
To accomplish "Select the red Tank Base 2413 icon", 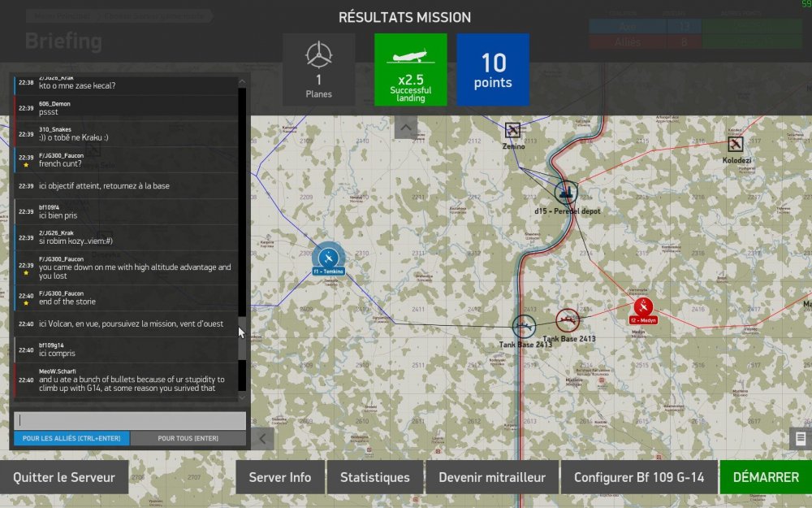I will [567, 319].
